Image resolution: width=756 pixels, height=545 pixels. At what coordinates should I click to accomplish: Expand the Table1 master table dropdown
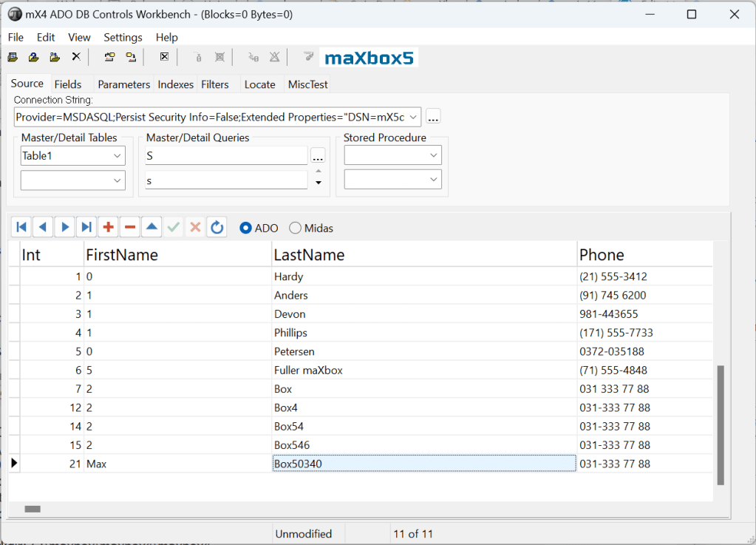[118, 156]
